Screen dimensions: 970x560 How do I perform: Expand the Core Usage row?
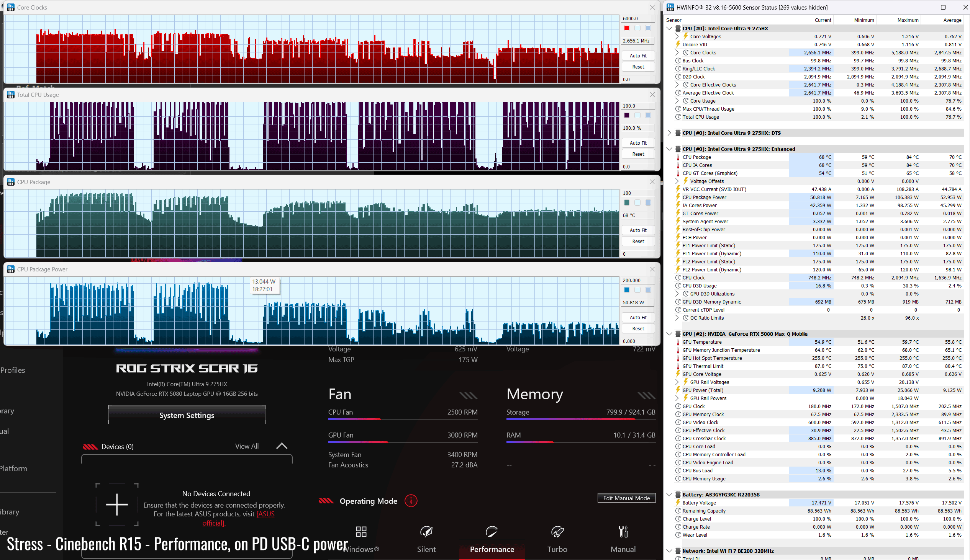coord(677,101)
